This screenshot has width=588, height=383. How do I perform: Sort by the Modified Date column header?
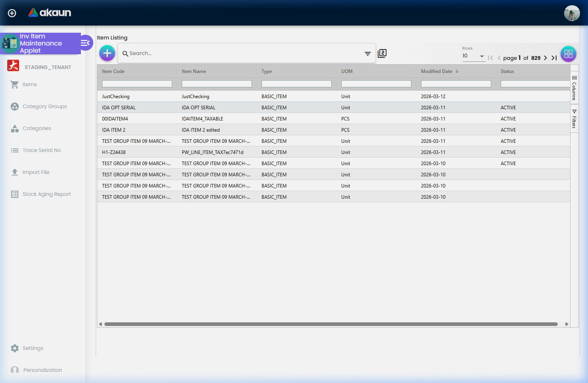tap(437, 71)
